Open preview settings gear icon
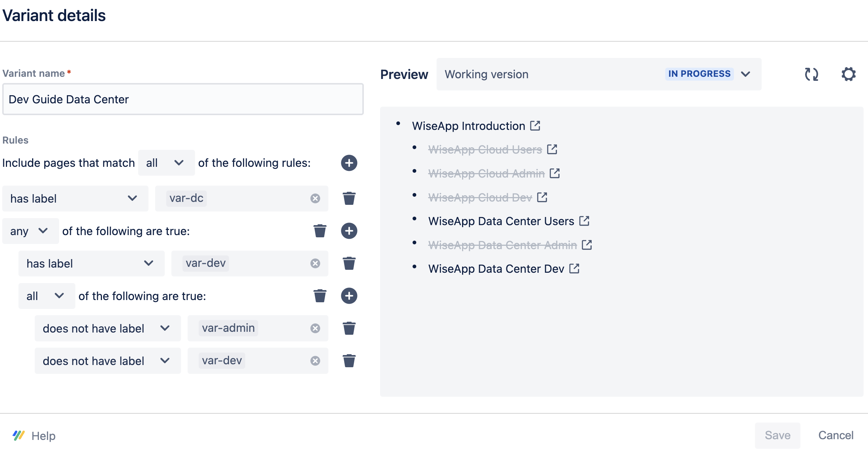Screen dimensions: 868x451 848,74
